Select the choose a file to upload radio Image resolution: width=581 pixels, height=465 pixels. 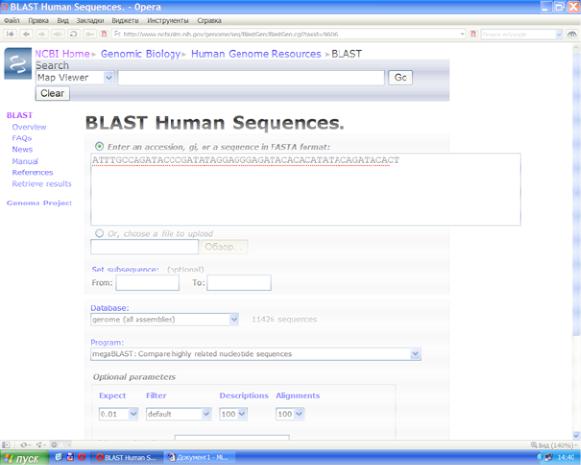click(x=99, y=233)
